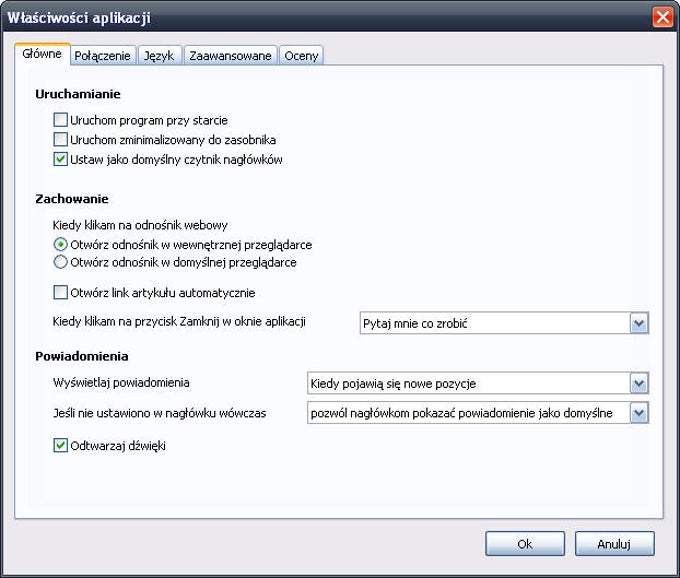The image size is (680, 578).
Task: Confirm settings with Ok button
Action: coord(525,544)
